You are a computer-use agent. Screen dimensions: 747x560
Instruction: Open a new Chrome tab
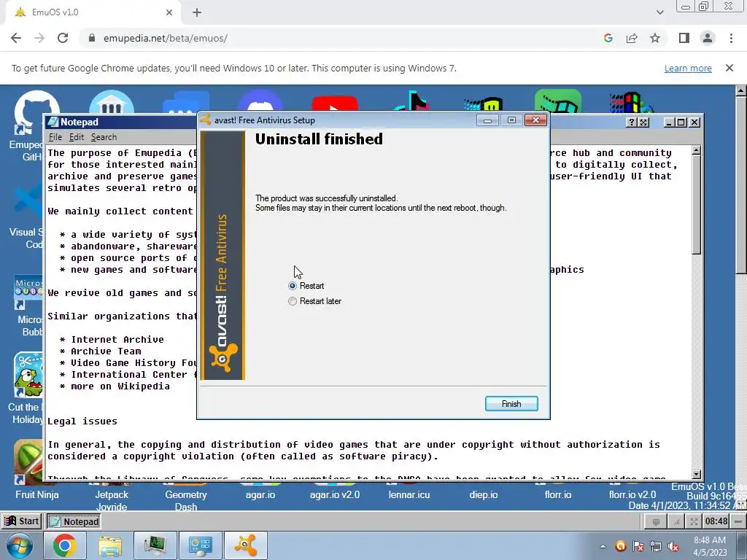point(197,12)
